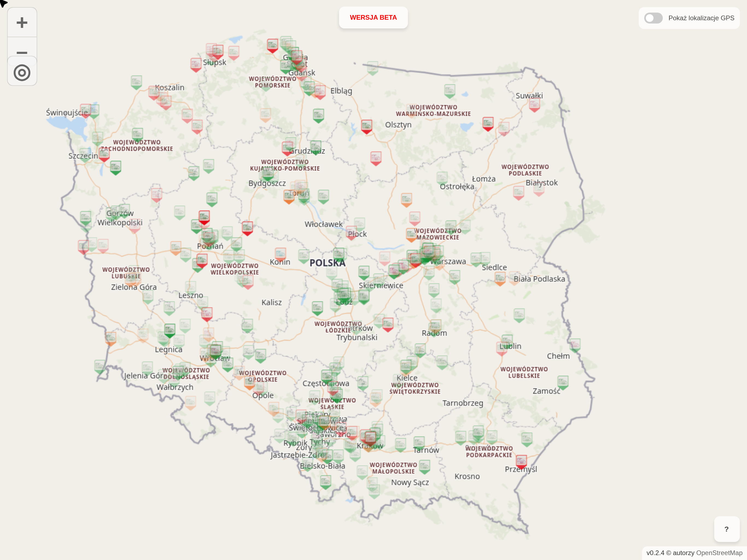This screenshot has width=747, height=560.
Task: Select the green marker near Zamość
Action: coord(563,382)
